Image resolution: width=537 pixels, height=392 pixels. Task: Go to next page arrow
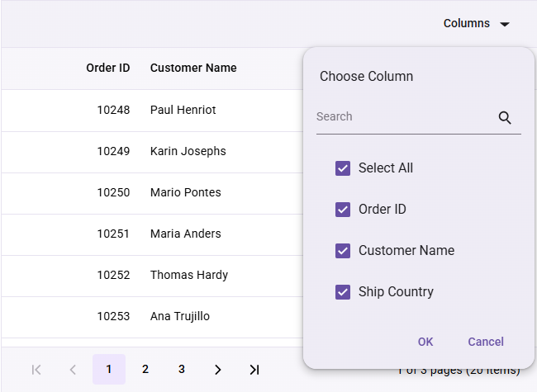coord(218,370)
